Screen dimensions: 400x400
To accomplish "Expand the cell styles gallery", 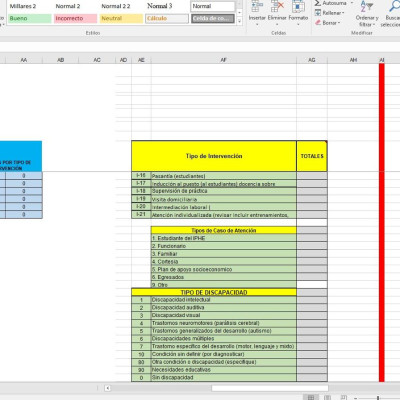I will coord(239,21).
